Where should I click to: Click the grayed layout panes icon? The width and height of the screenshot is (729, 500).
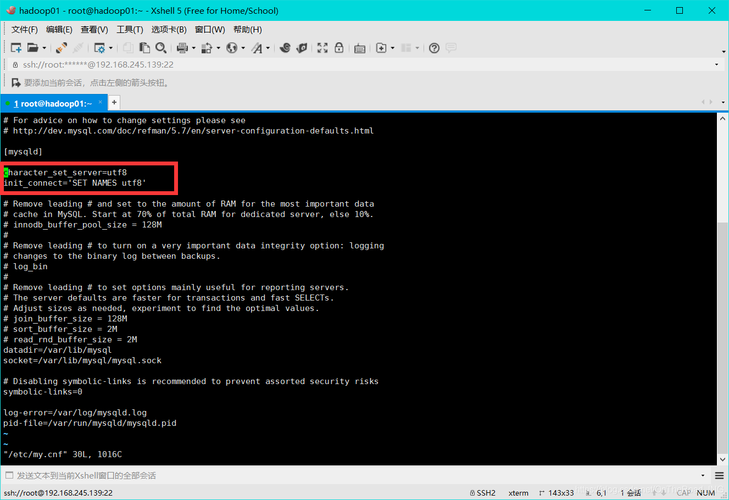[406, 48]
